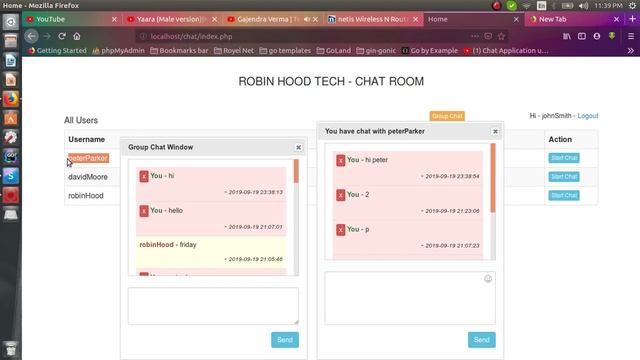Click the peterParker chat scrollbar thumb
This screenshot has height=360, width=640.
pyautogui.click(x=493, y=178)
